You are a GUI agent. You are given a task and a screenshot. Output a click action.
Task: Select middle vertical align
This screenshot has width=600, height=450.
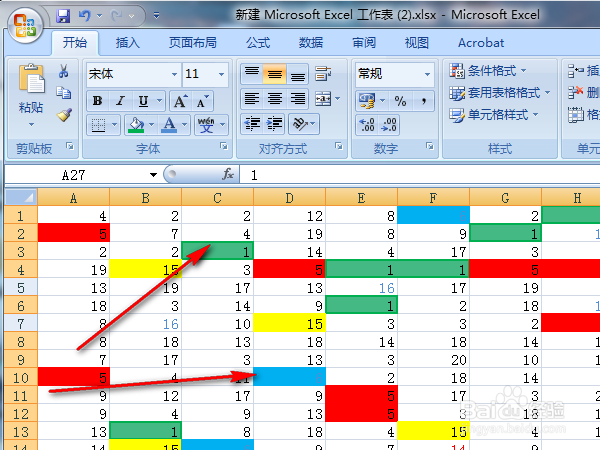(274, 73)
